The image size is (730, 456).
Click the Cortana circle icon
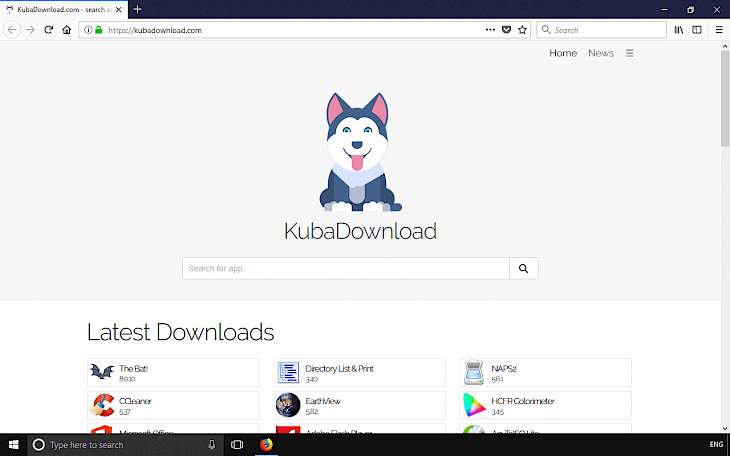(x=39, y=445)
